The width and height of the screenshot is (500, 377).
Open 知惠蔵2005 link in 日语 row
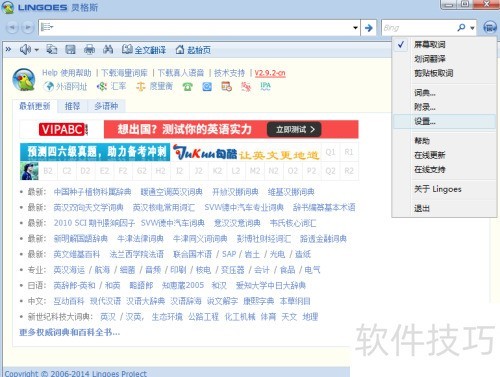click(x=183, y=285)
